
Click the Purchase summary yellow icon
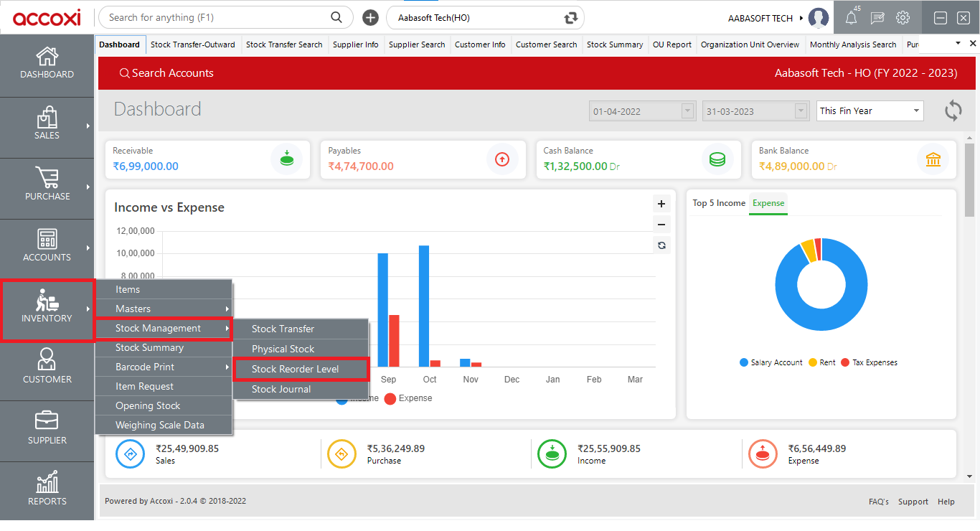[341, 454]
